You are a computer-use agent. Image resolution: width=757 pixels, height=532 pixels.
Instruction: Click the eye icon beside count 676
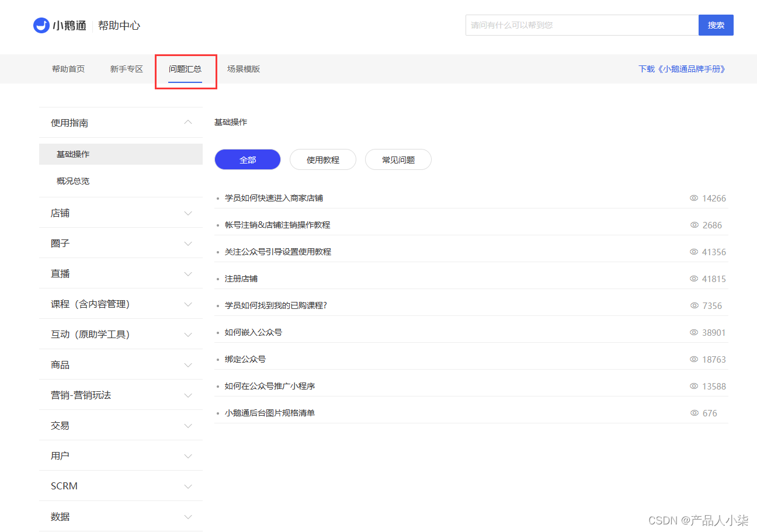[x=694, y=413]
